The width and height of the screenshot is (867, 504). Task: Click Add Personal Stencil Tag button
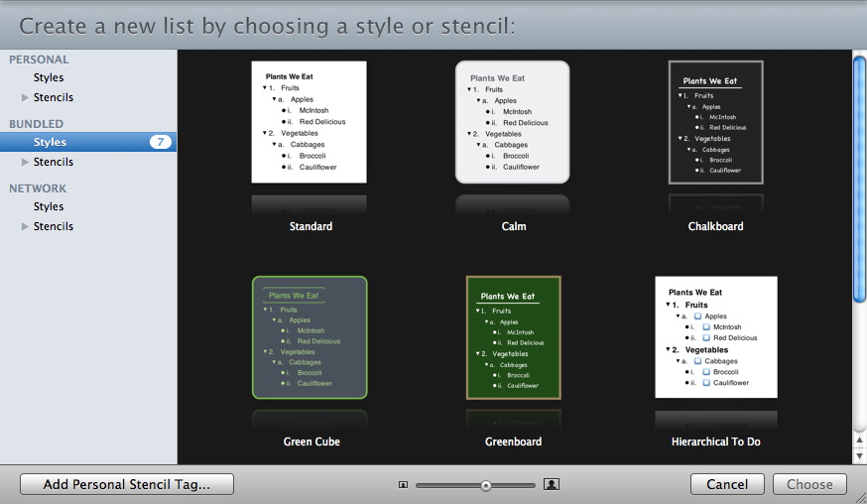[x=127, y=485]
